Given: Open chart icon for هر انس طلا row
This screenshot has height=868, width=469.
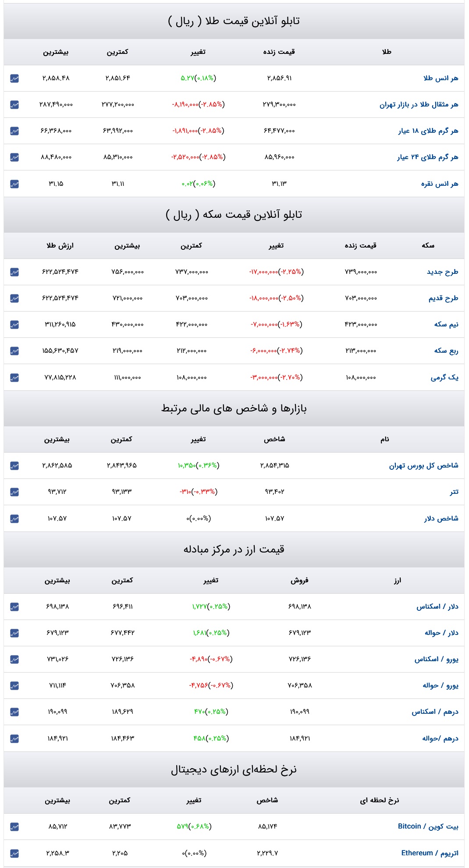Looking at the screenshot, I should (x=14, y=78).
